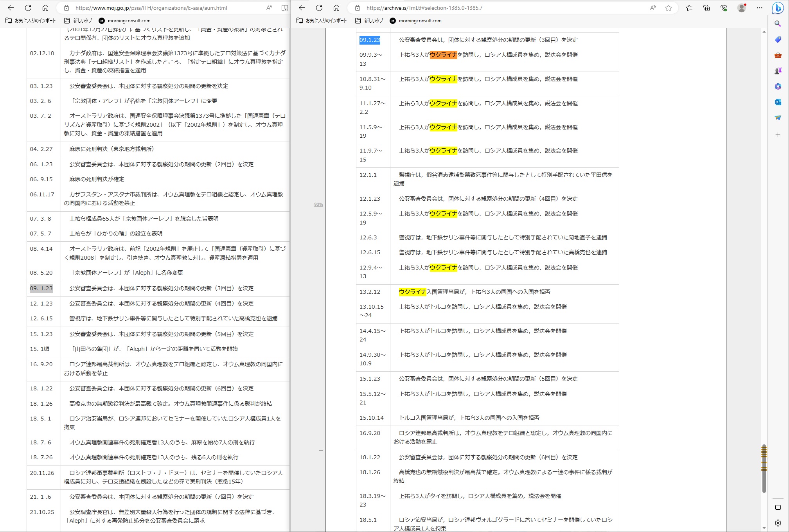
Task: Add the archive.is page to favorites with the star icon
Action: pos(669,8)
